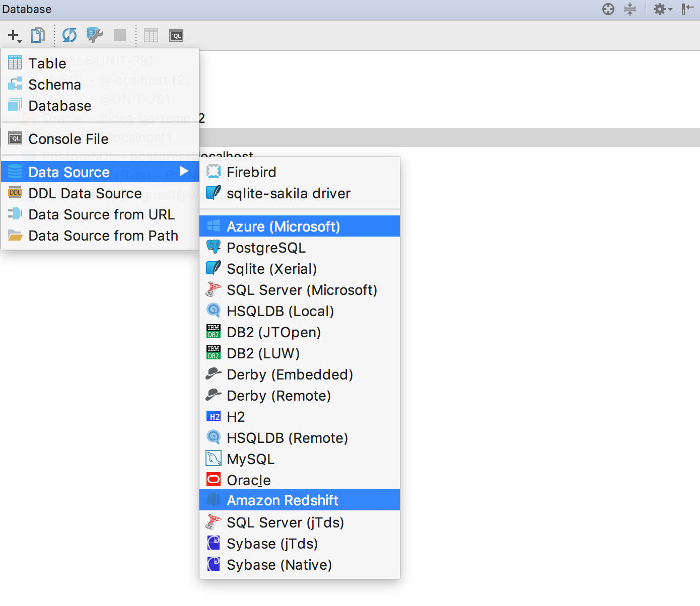Image resolution: width=700 pixels, height=606 pixels.
Task: Select sqlite-sakila driver entry
Action: tap(300, 193)
